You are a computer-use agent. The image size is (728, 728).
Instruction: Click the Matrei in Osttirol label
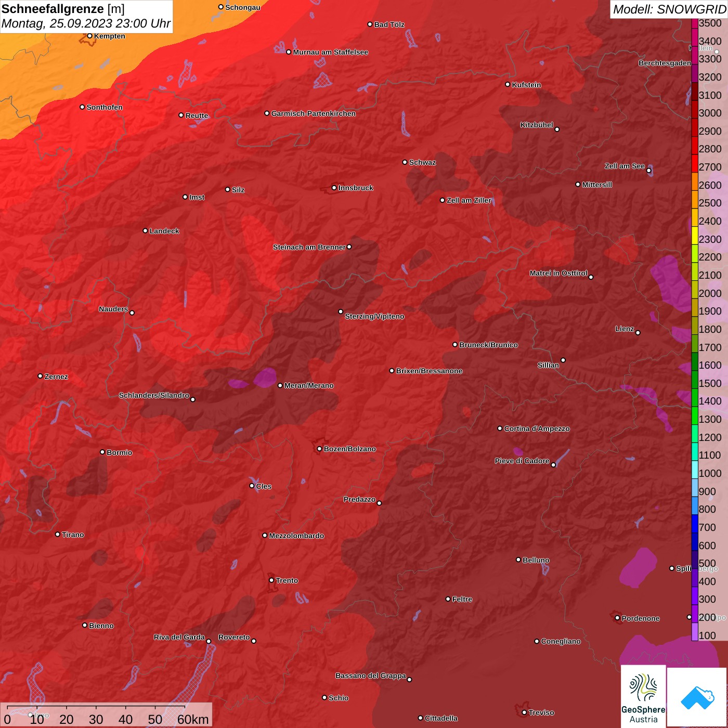[x=558, y=273]
